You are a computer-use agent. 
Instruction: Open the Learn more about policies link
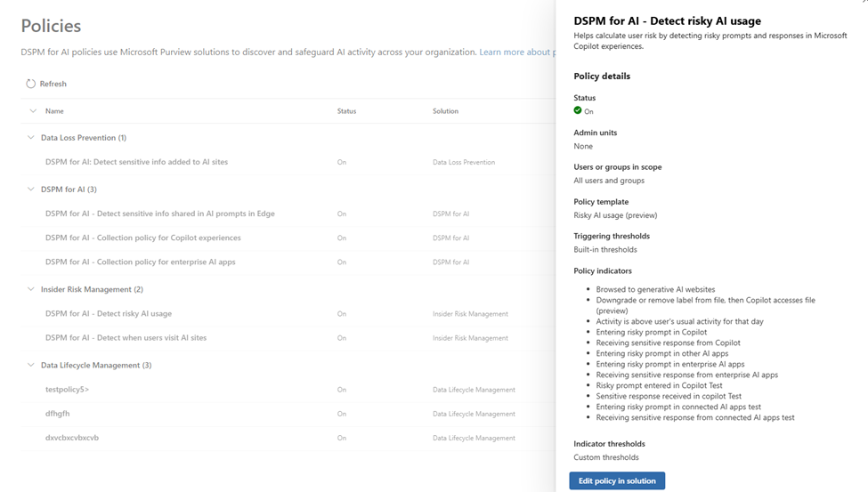(x=516, y=52)
